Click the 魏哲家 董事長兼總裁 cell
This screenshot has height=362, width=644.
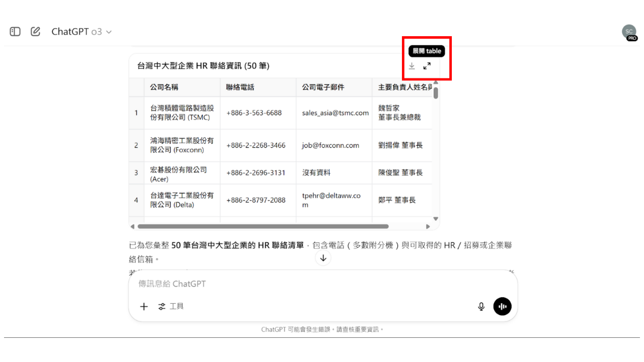[x=403, y=113]
